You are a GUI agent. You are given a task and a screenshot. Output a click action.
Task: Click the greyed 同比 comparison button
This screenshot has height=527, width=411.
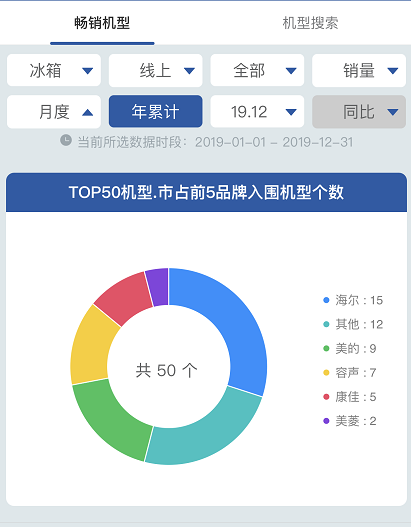359,112
